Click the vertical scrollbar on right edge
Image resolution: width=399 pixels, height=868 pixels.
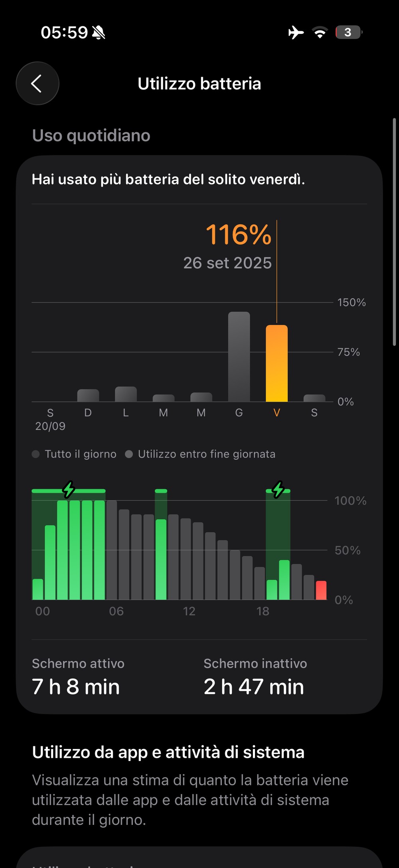pos(394,232)
